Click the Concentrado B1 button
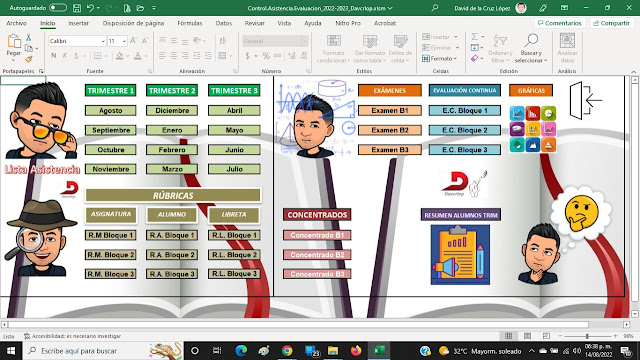The width and height of the screenshot is (640, 360). click(317, 235)
